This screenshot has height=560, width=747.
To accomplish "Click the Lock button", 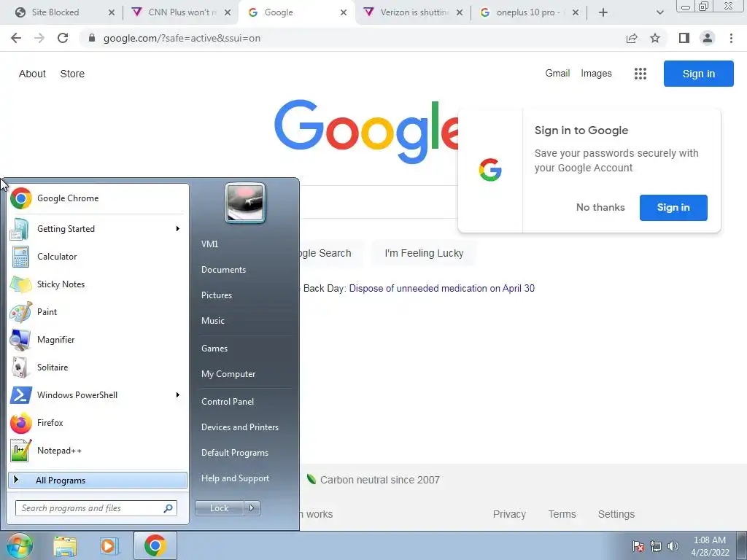I will coord(219,508).
